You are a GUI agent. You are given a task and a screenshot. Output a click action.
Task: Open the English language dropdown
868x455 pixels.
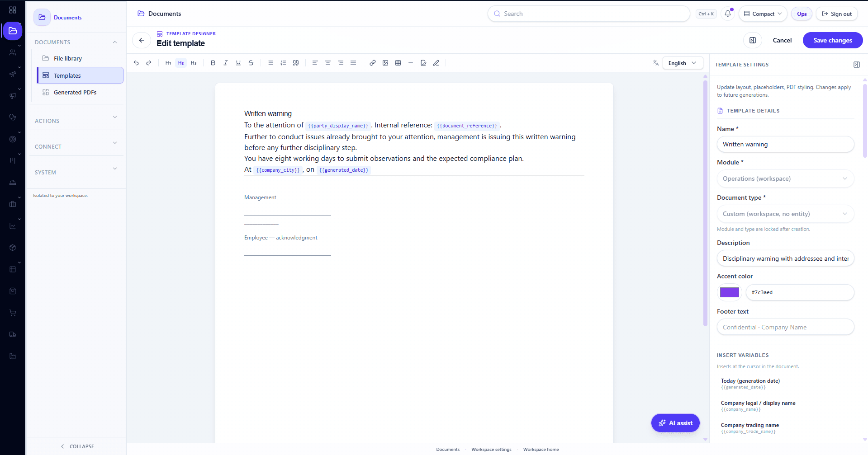(x=683, y=63)
